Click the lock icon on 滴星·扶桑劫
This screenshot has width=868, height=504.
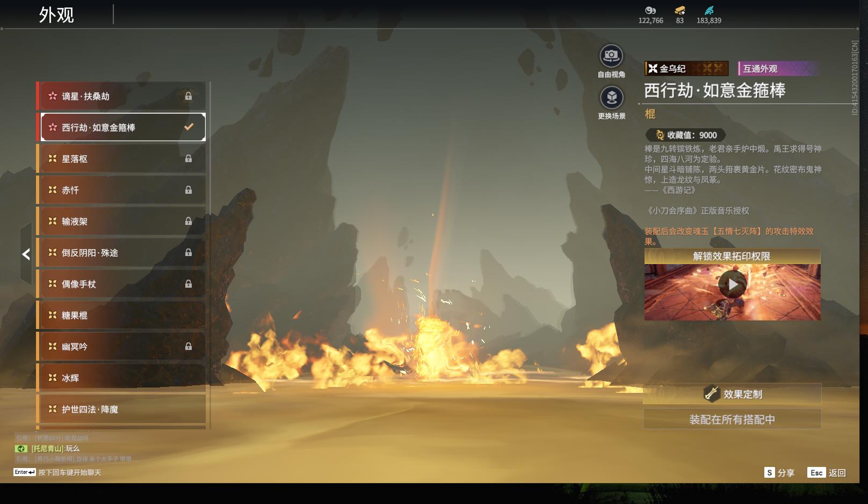pos(189,96)
